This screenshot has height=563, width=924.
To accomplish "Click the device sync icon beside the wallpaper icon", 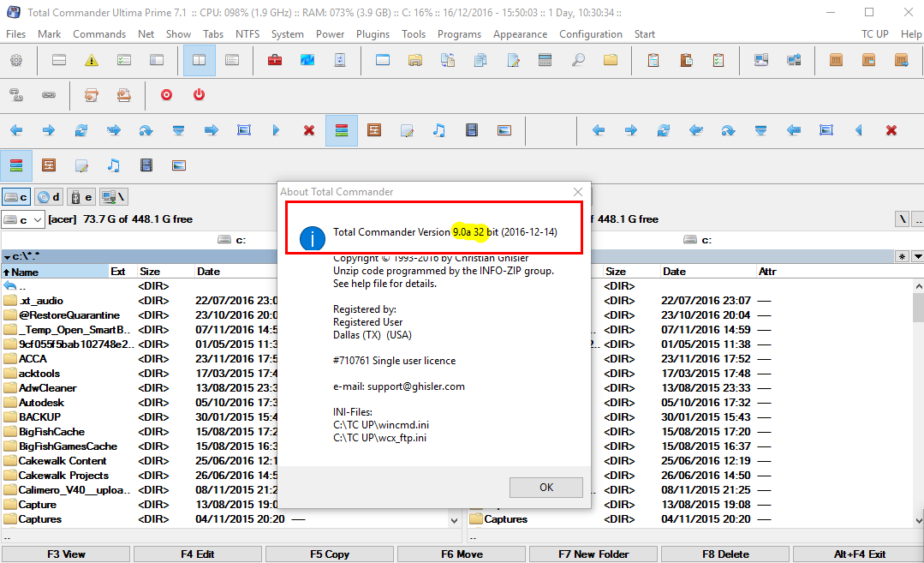I will (x=340, y=60).
